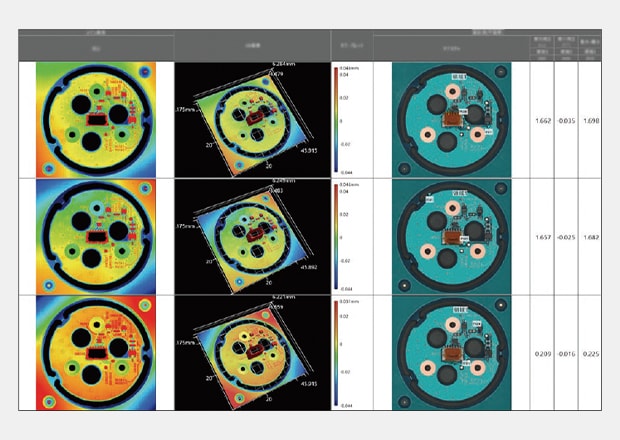Click the color scale bar in the 0.209 row
The image size is (620, 440).
pos(336,353)
